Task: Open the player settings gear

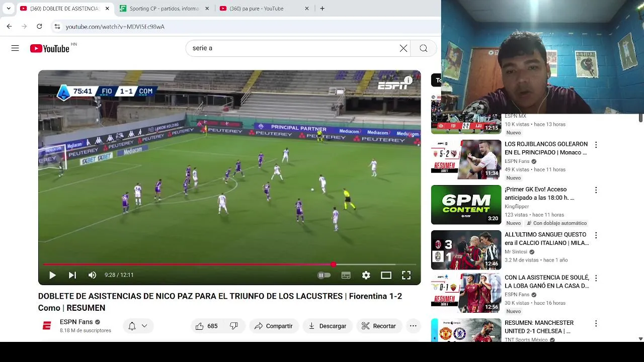Action: [366, 275]
